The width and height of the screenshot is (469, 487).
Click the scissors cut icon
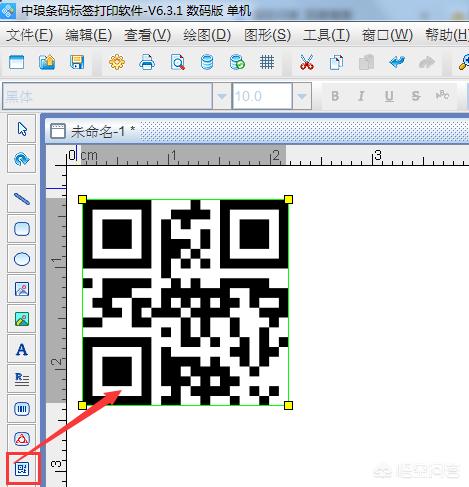click(x=307, y=62)
